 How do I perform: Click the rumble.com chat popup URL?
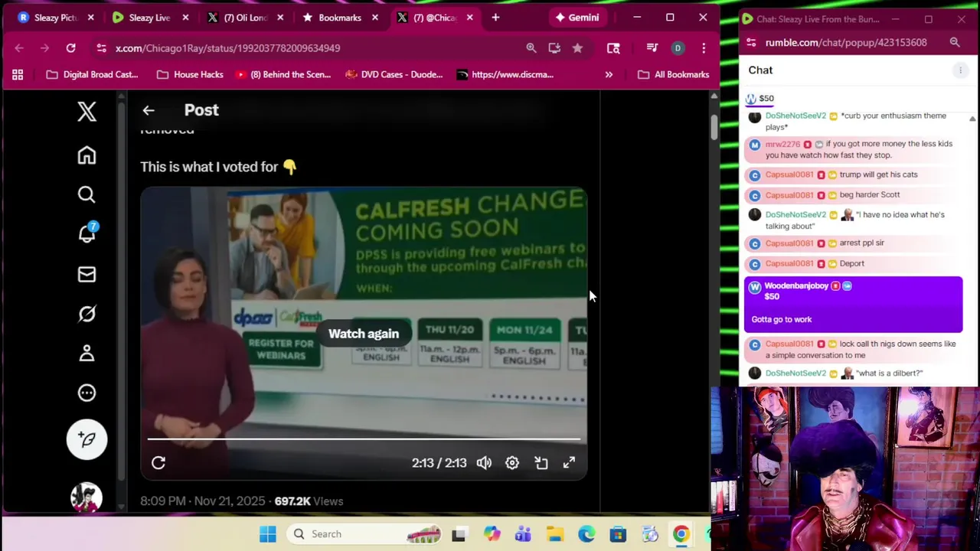coord(846,43)
